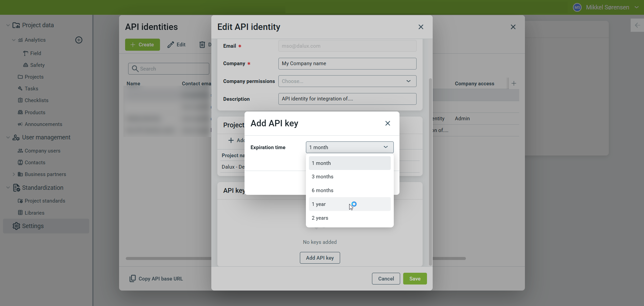The width and height of the screenshot is (644, 306).
Task: Close the Add API key dialog
Action: [388, 123]
